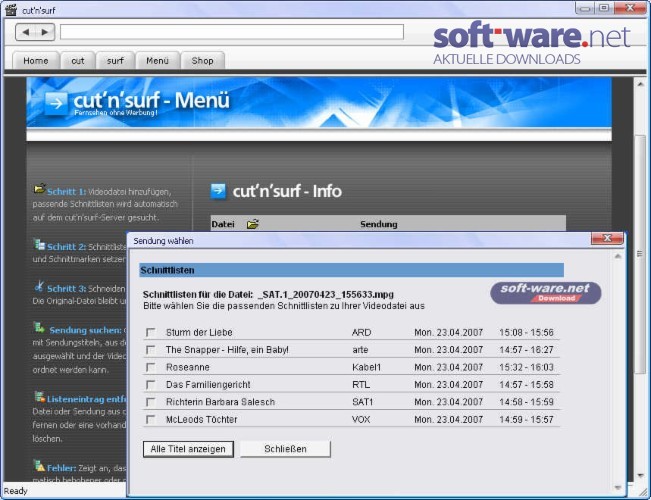Image resolution: width=651 pixels, height=500 pixels.
Task: Click the 15:08 - 15:56 time cell
Action: click(526, 332)
